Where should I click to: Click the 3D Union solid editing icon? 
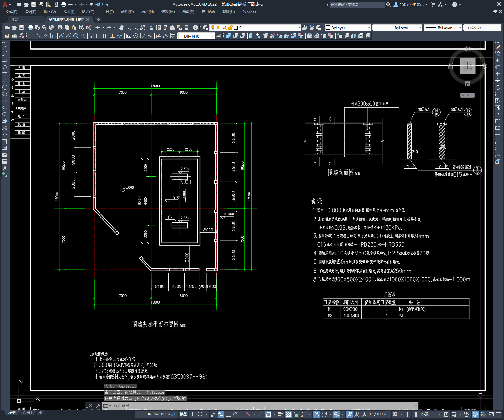point(229,36)
